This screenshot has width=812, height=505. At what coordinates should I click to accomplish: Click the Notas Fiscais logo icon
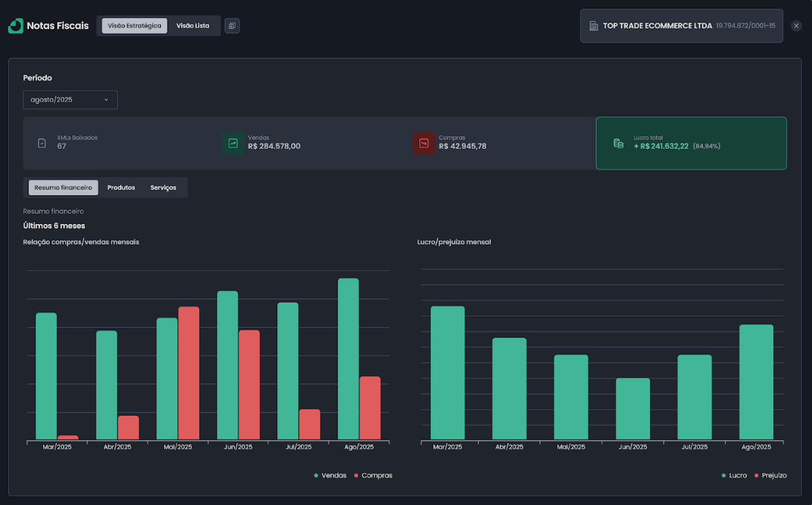click(x=15, y=26)
